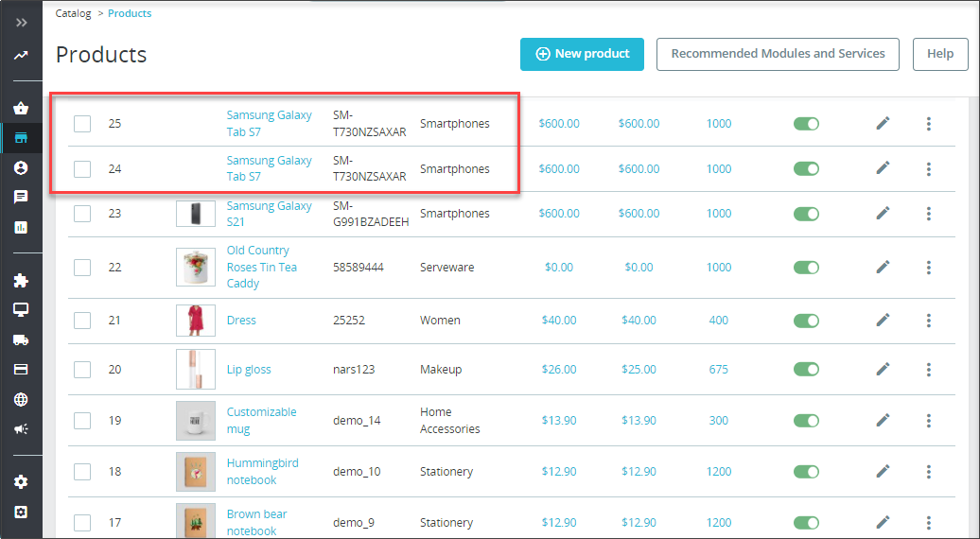Tick checkbox for product 22
This screenshot has width=980, height=539.
point(82,268)
